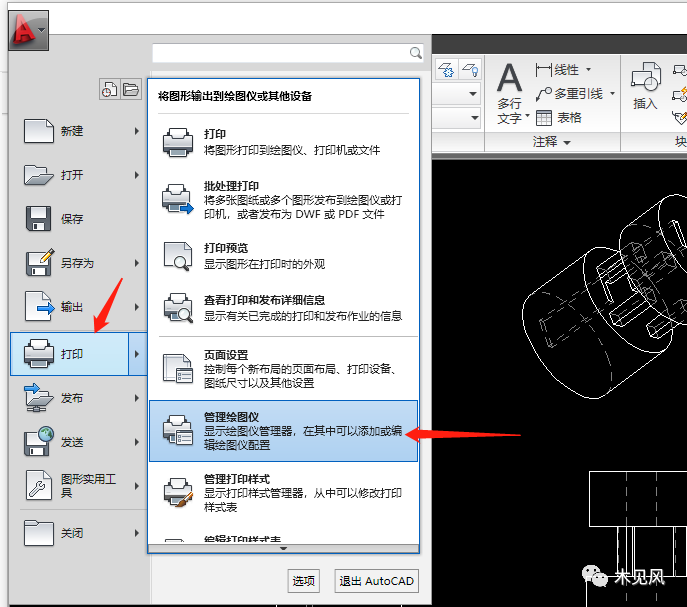Viewport: 687px width, 607px height.
Task: Click the second ribbon layer tool icon
Action: [x=471, y=70]
